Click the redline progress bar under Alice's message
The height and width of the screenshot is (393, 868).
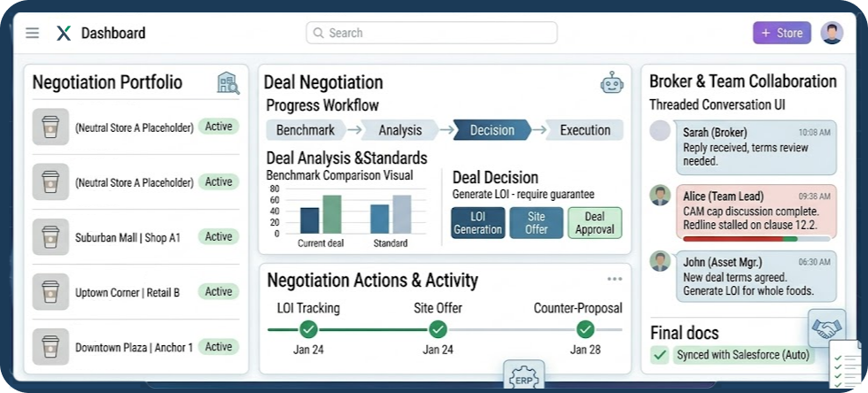coord(756,239)
